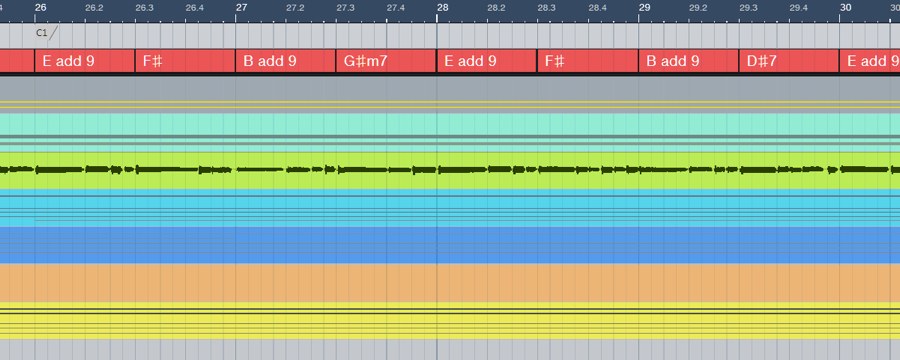Screen dimensions: 900x360
Task: Select the yellow MIDI part with note lines
Action: (x=450, y=320)
